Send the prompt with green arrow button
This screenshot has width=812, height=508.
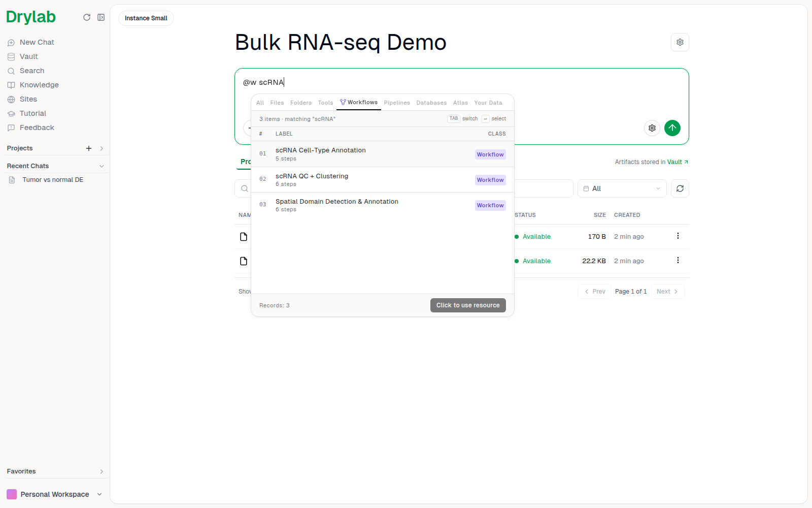672,128
